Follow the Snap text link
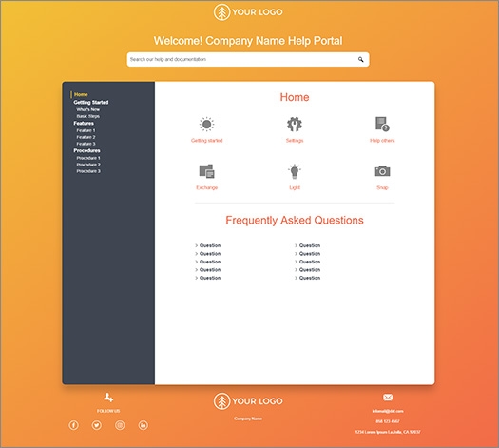The height and width of the screenshot is (448, 499). pos(382,187)
